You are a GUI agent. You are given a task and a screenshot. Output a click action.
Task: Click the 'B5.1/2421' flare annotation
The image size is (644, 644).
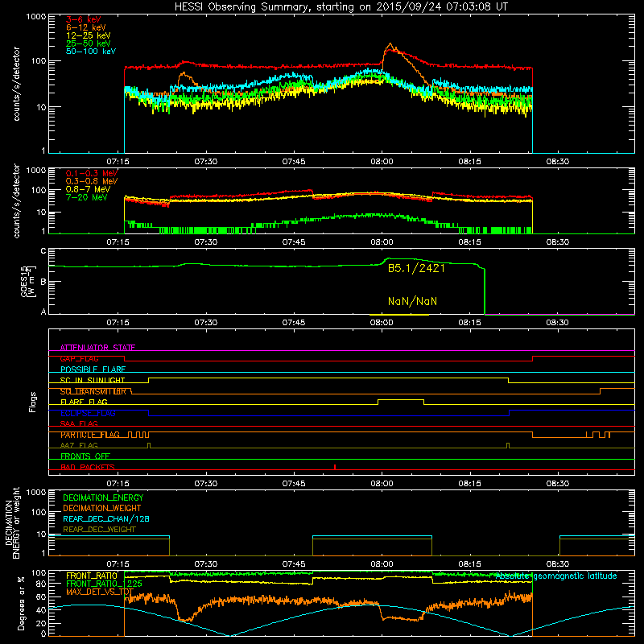416,268
